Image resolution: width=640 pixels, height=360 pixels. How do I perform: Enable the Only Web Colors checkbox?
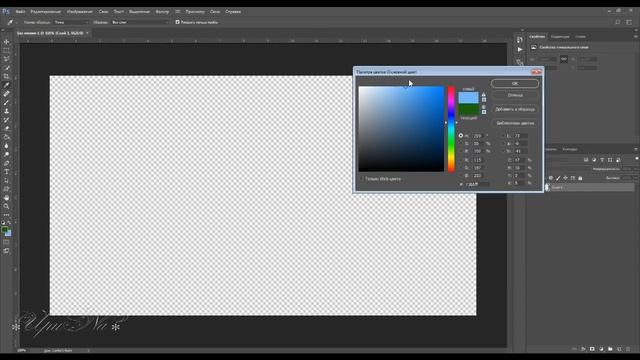click(x=362, y=179)
